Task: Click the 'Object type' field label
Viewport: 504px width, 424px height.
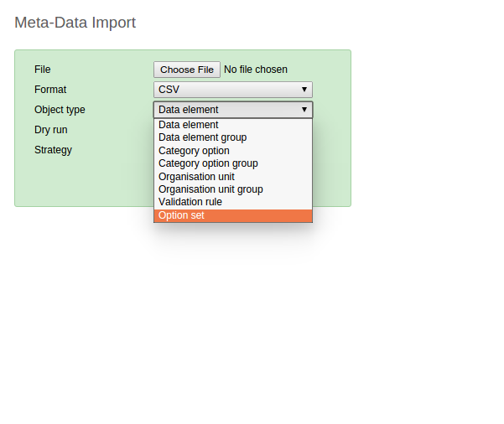Action: (60, 110)
